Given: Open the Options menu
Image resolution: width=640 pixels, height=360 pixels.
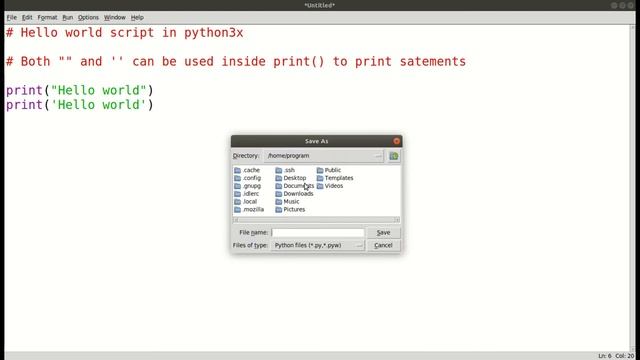Looking at the screenshot, I should [88, 18].
